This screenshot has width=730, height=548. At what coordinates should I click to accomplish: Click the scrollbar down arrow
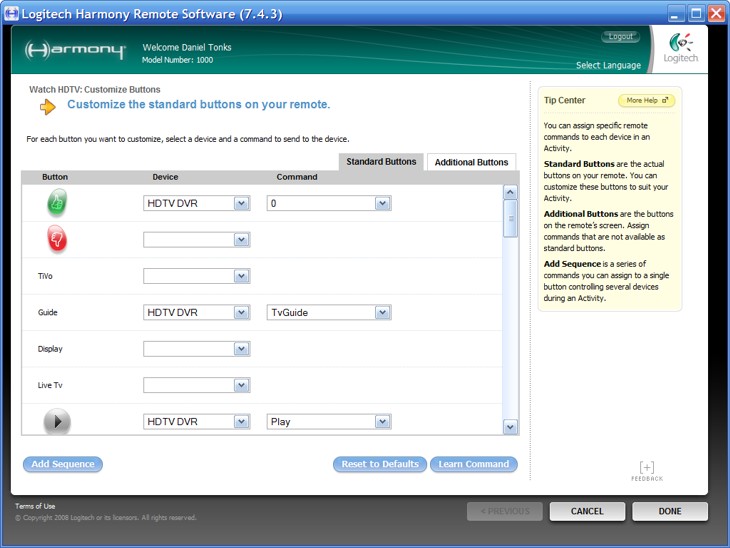pyautogui.click(x=510, y=426)
